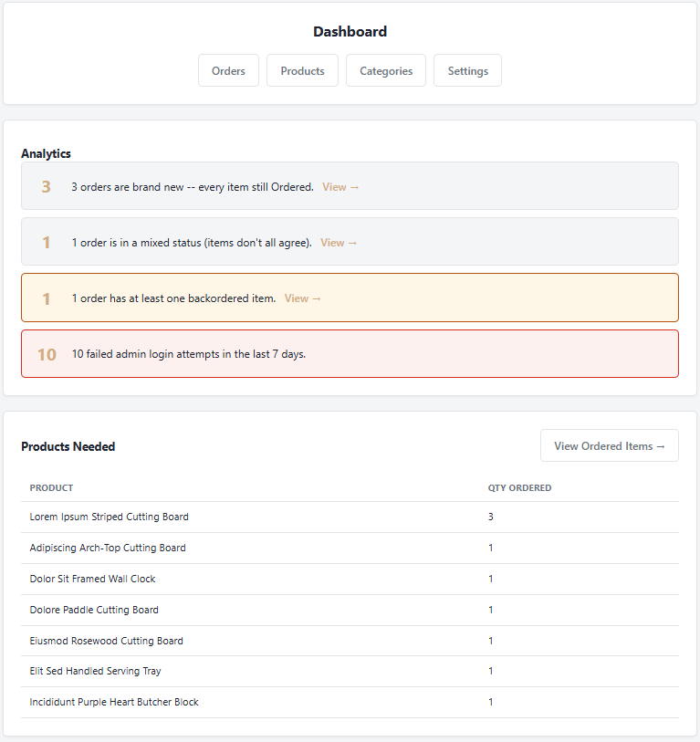
Task: Select Lorem Ipsum Striped Cutting Board row
Action: tap(350, 517)
